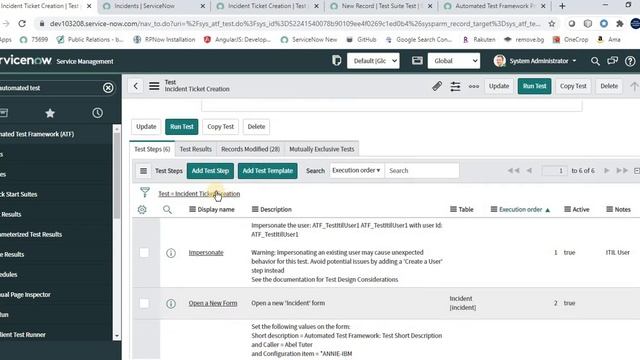
Task: Bookmark this page with the star icon
Action: (552, 24)
